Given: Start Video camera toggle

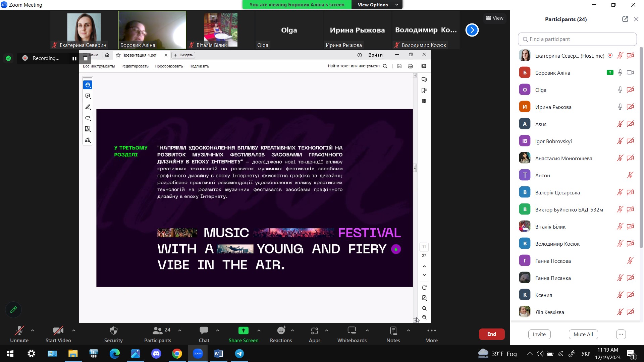Looking at the screenshot, I should coord(58,331).
